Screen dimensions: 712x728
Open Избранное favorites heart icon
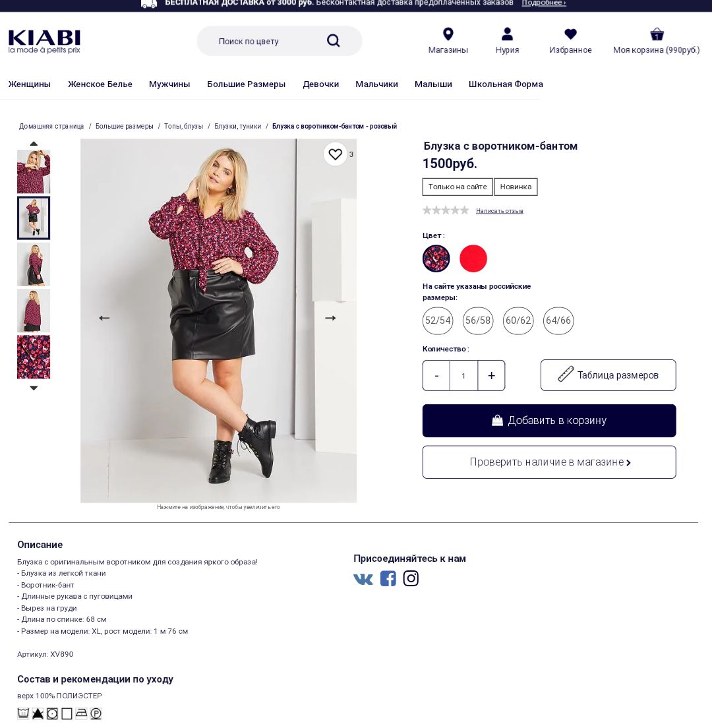click(x=570, y=34)
